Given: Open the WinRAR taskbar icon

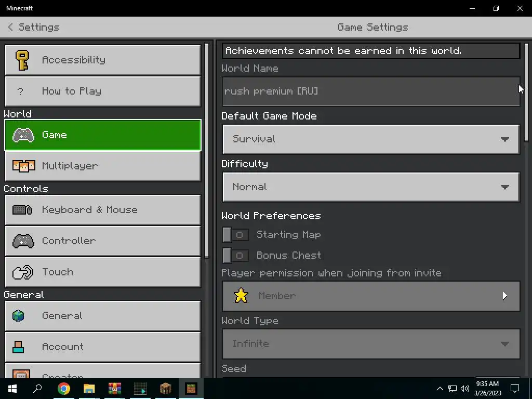Looking at the screenshot, I should 115,389.
